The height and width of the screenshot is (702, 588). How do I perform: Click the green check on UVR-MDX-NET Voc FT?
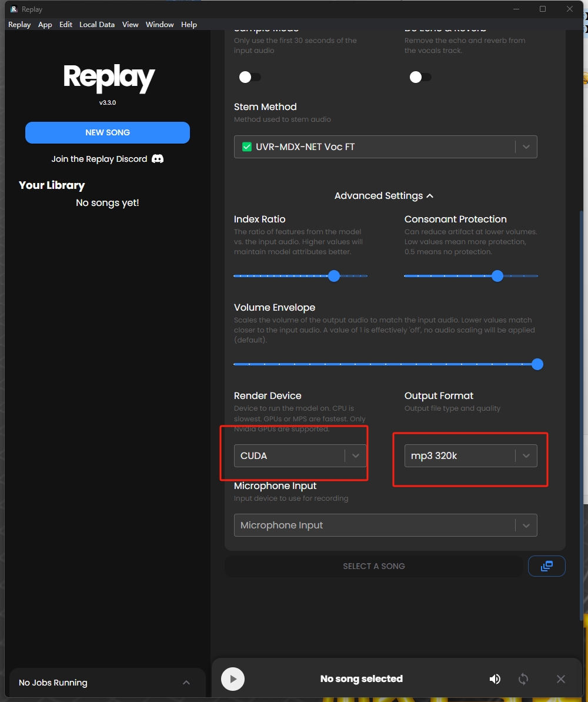(x=246, y=147)
